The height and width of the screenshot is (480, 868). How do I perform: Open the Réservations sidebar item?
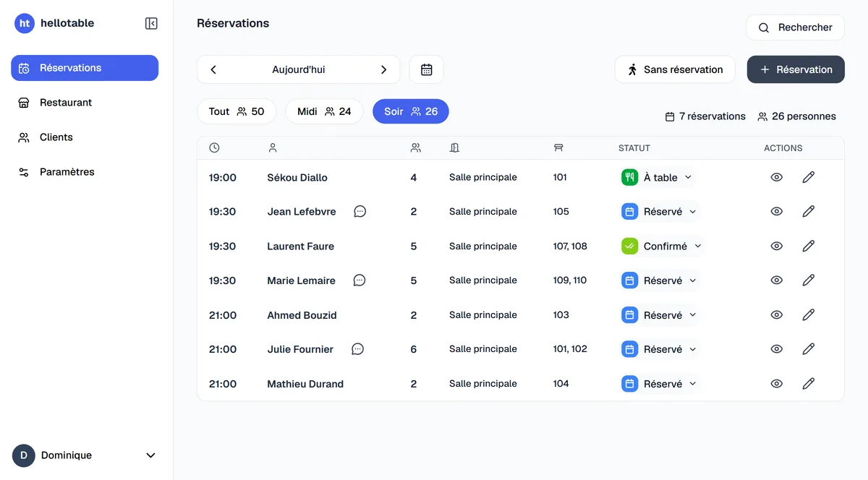pyautogui.click(x=85, y=68)
